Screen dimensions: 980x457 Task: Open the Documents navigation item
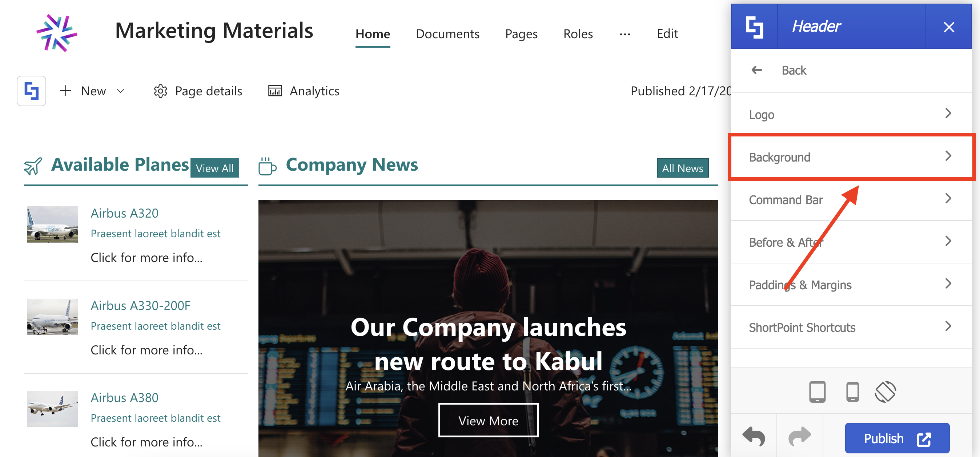click(447, 34)
